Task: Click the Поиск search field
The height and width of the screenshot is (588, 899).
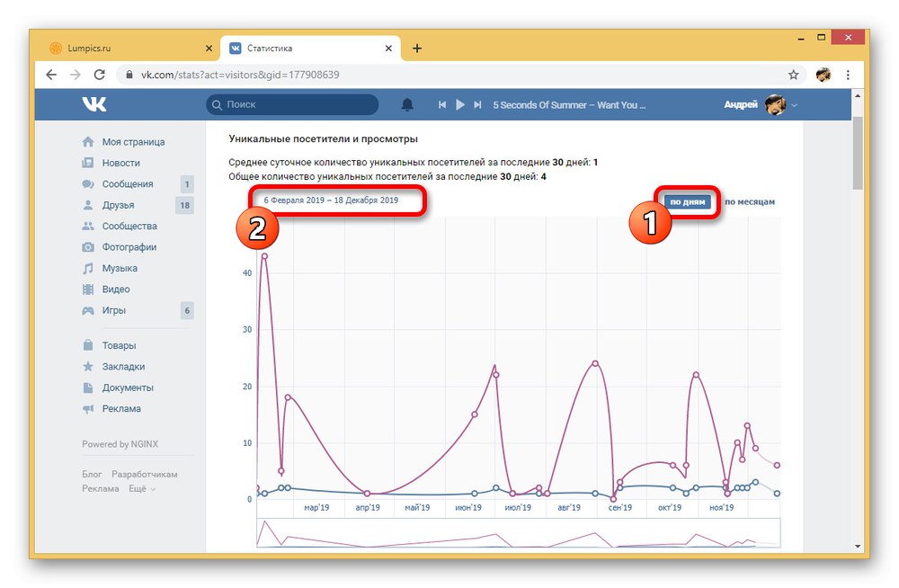Action: pos(292,104)
